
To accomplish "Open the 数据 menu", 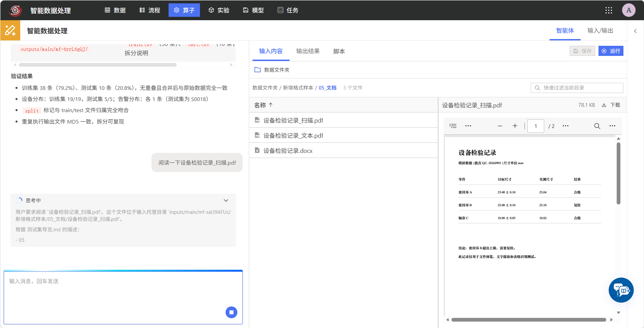I will click(x=115, y=10).
